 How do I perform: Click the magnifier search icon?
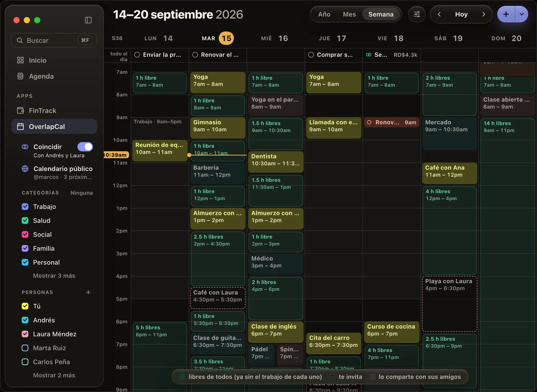pos(20,41)
